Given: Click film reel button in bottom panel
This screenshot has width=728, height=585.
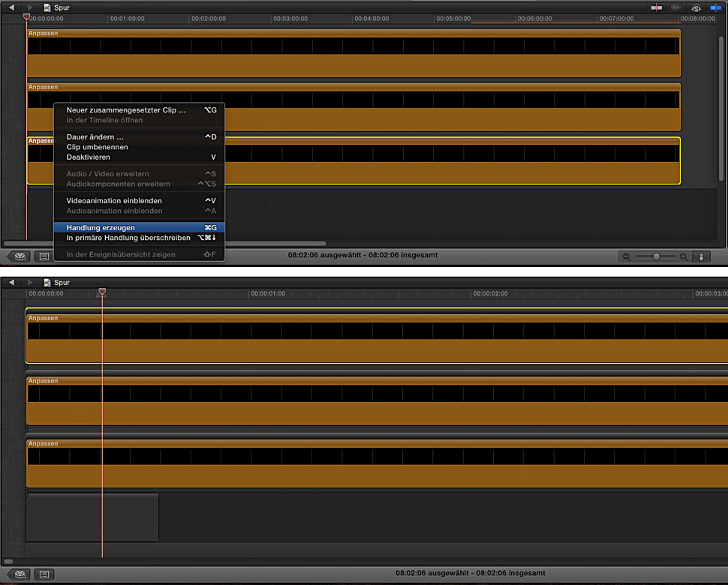Looking at the screenshot, I should [x=21, y=574].
